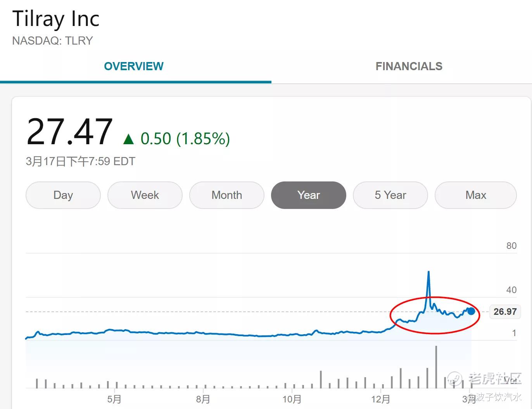532x409 pixels.
Task: Click the 老虎社区 watermark logo
Action: coord(485,378)
